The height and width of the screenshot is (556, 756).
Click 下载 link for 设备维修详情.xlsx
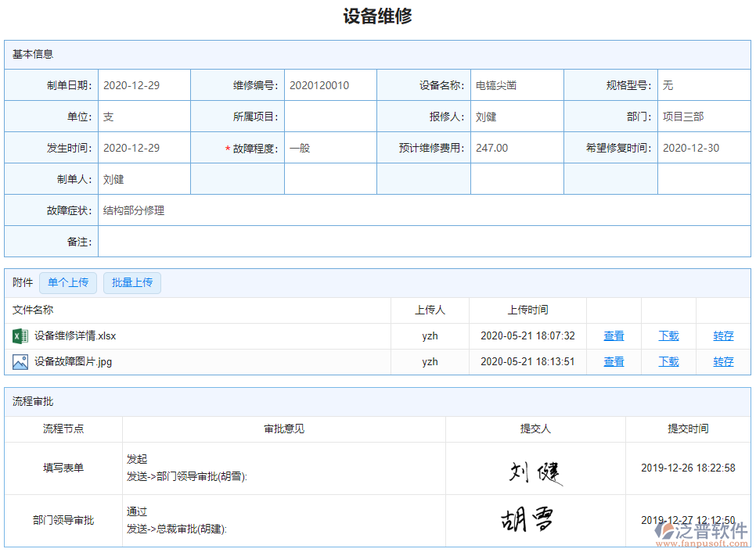pyautogui.click(x=668, y=335)
